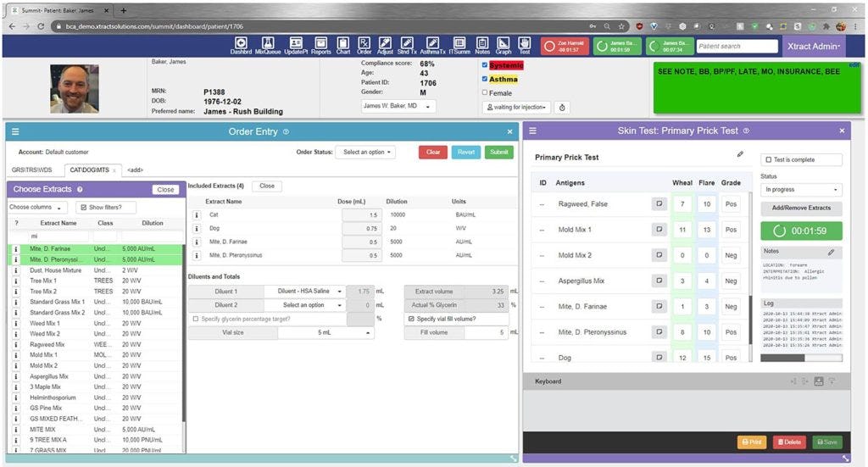
Task: Open the ITSumm list icon
Action: coord(459,46)
